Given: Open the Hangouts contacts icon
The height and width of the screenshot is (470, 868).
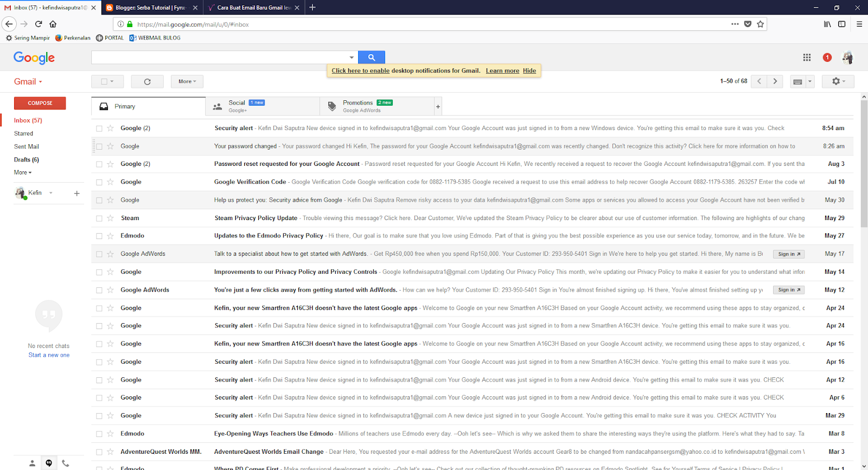Looking at the screenshot, I should [x=32, y=463].
